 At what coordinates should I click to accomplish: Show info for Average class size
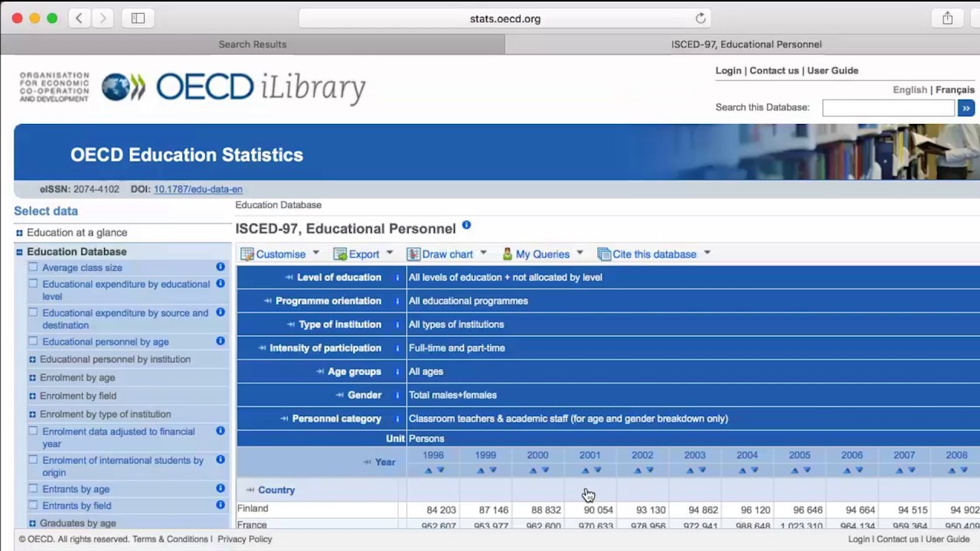point(220,267)
